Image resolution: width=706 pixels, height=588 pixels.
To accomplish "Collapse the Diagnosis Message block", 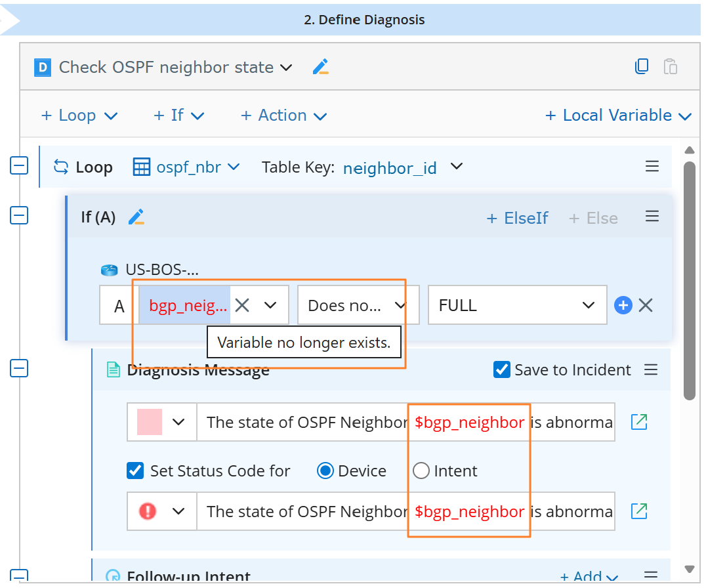I will (19, 368).
